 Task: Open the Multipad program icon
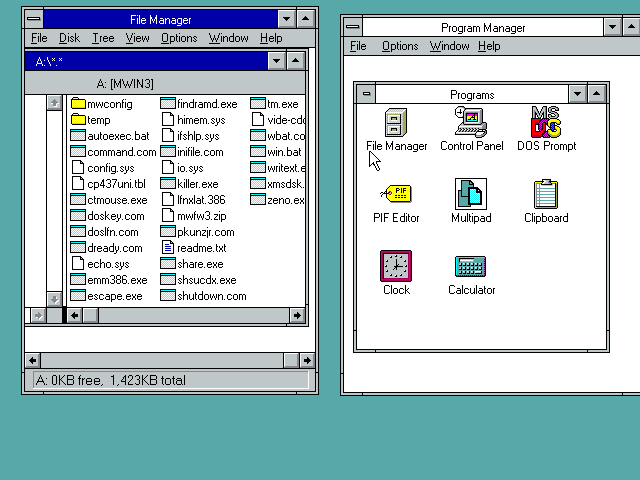click(471, 194)
